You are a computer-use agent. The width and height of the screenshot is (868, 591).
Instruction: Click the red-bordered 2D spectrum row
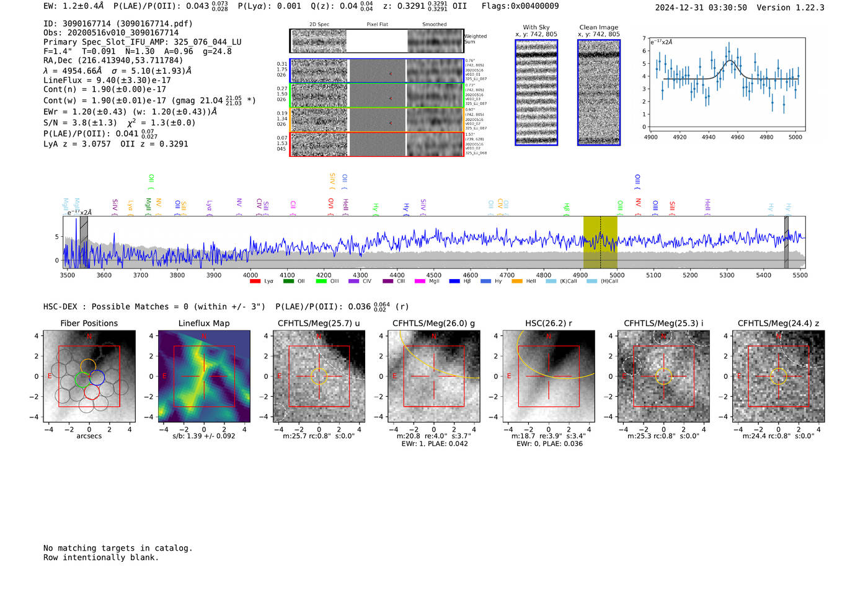pos(377,144)
